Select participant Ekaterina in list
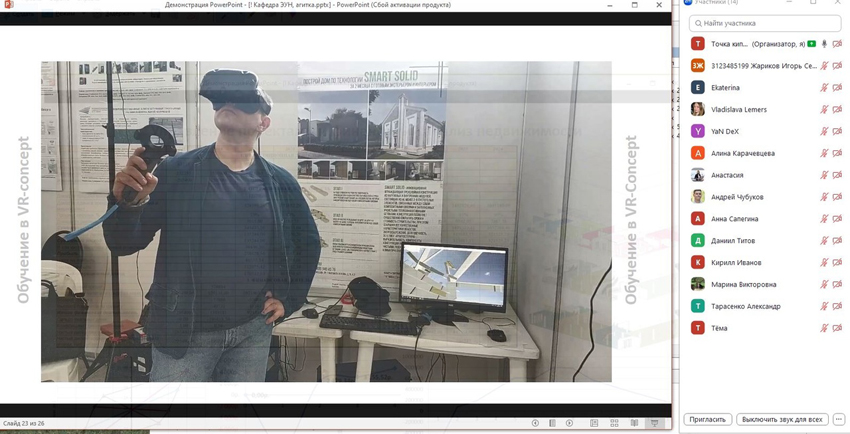This screenshot has width=850, height=434. click(765, 87)
